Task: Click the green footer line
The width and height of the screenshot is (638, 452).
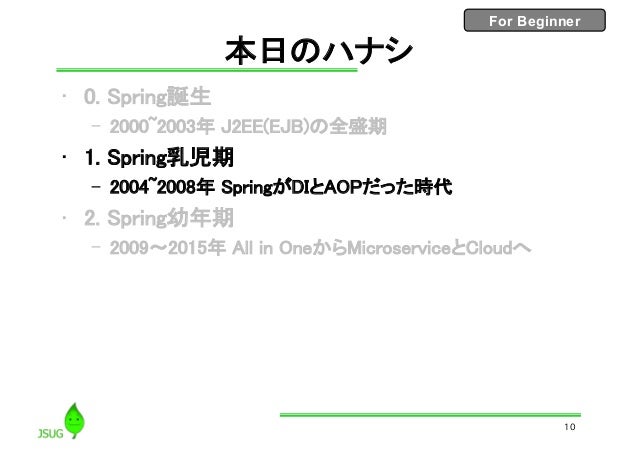Action: (430, 415)
